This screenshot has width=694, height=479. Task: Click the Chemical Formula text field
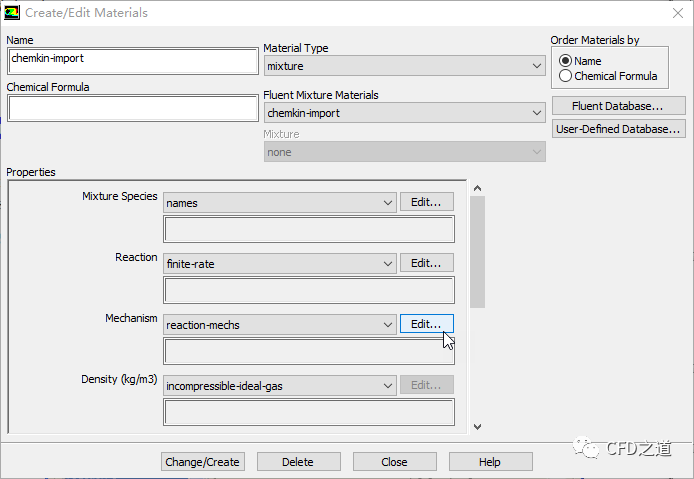coord(132,108)
